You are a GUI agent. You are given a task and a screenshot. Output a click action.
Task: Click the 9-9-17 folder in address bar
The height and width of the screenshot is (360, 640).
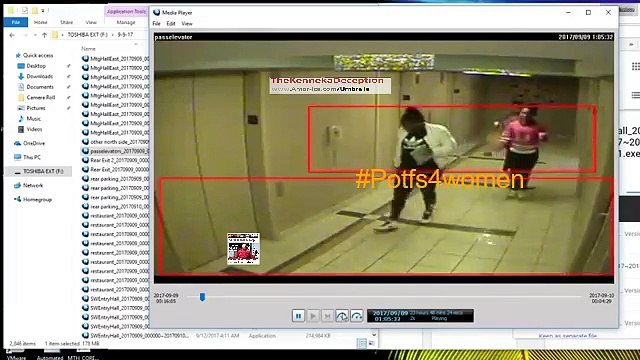(x=125, y=35)
